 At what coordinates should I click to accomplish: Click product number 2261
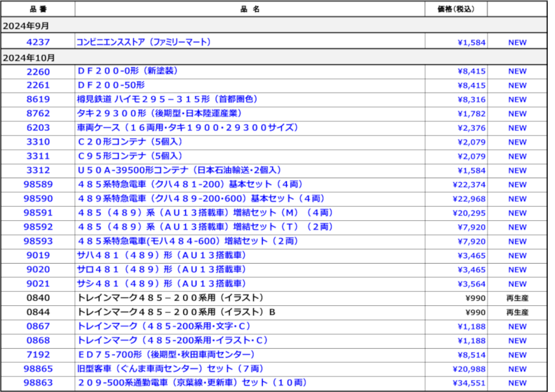(x=38, y=86)
